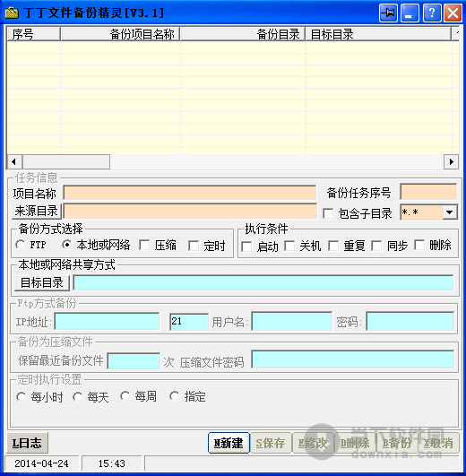The image size is (466, 476).
Task: Minimize the backup wizard window
Action: coord(410,13)
